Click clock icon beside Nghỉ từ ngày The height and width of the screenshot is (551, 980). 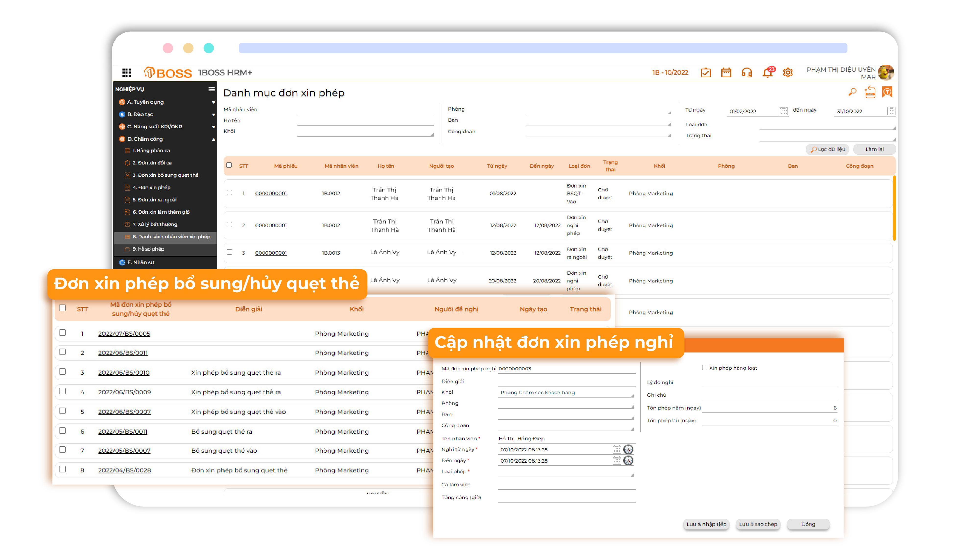coord(628,449)
